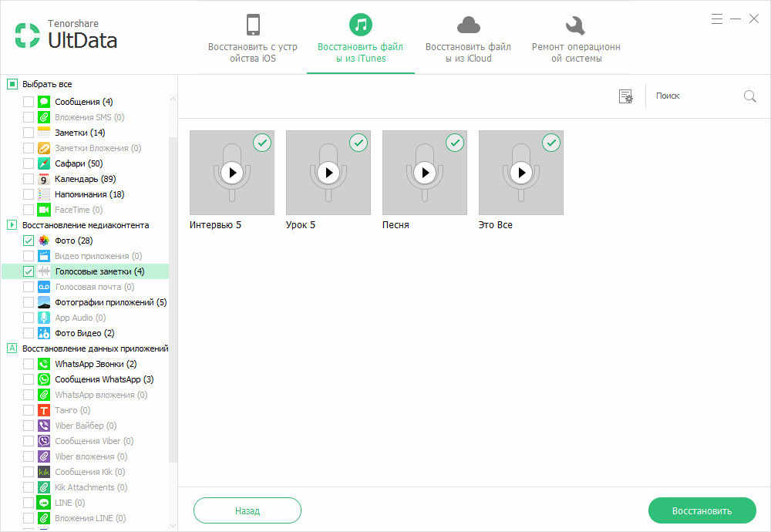Click the voicemail icon beside Голосовая почта

tap(44, 287)
